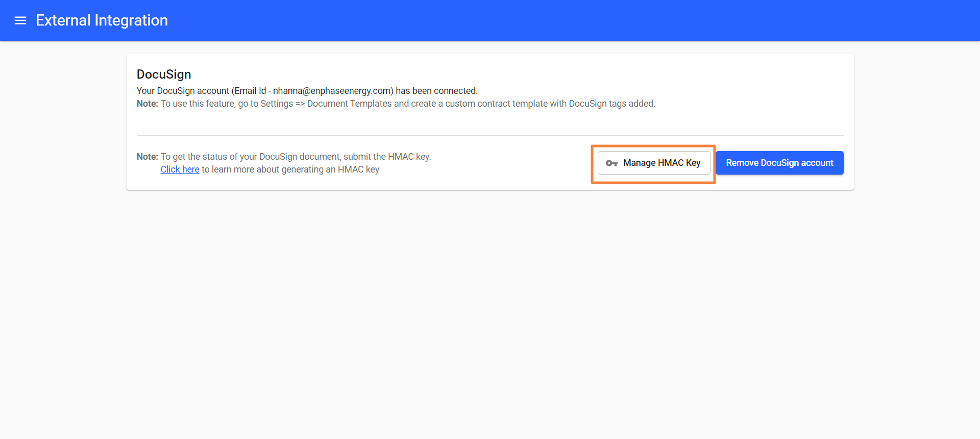The image size is (980, 439).
Task: Click the Remove DocuSign account button
Action: tap(779, 163)
